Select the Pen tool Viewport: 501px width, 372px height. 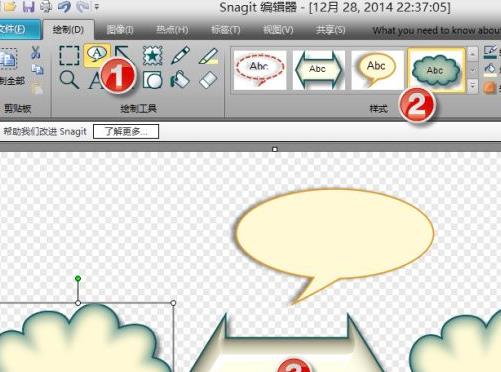(180, 55)
